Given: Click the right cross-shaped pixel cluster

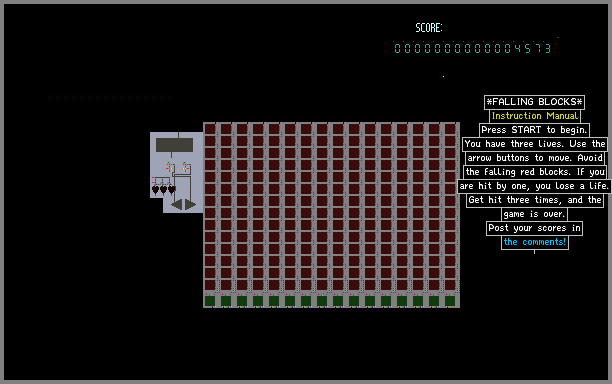Looking at the screenshot, I should coord(186,167).
